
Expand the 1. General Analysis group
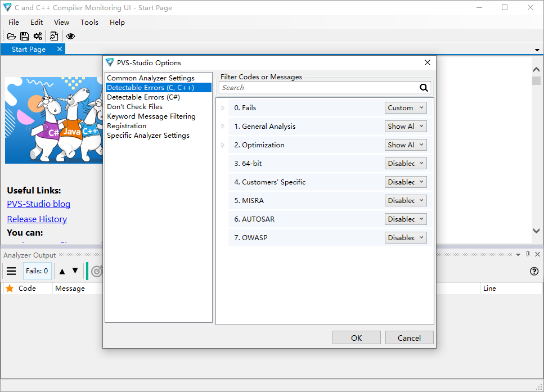223,127
